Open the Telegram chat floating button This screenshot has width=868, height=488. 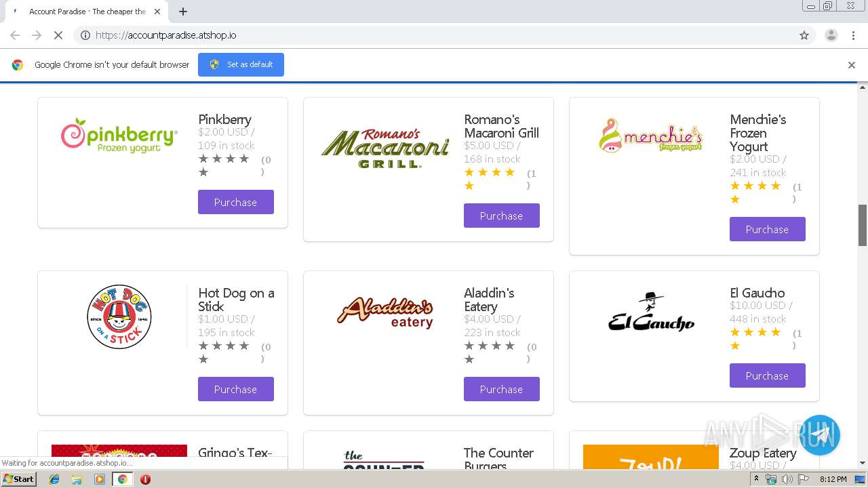coord(820,435)
